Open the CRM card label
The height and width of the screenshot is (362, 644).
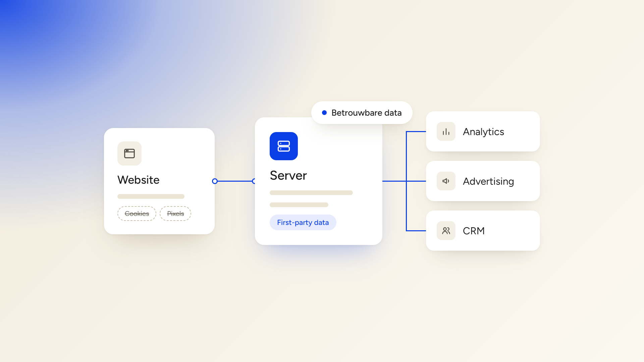click(474, 231)
